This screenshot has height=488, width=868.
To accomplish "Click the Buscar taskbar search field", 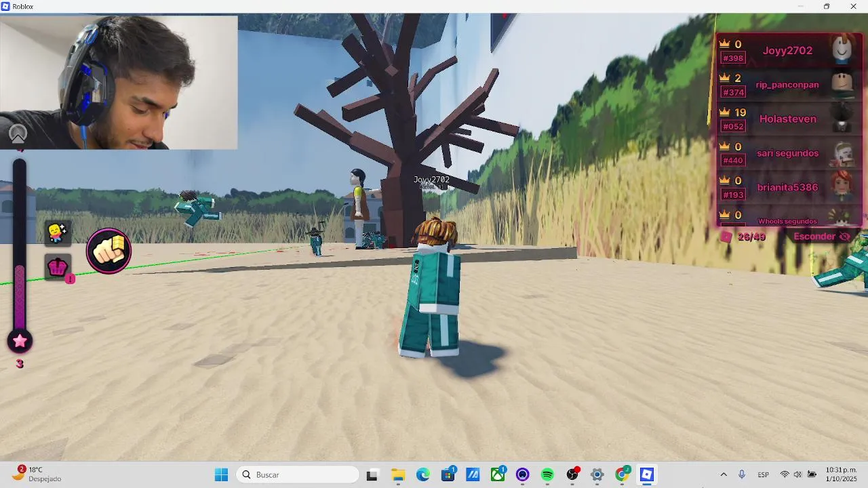I will (297, 475).
